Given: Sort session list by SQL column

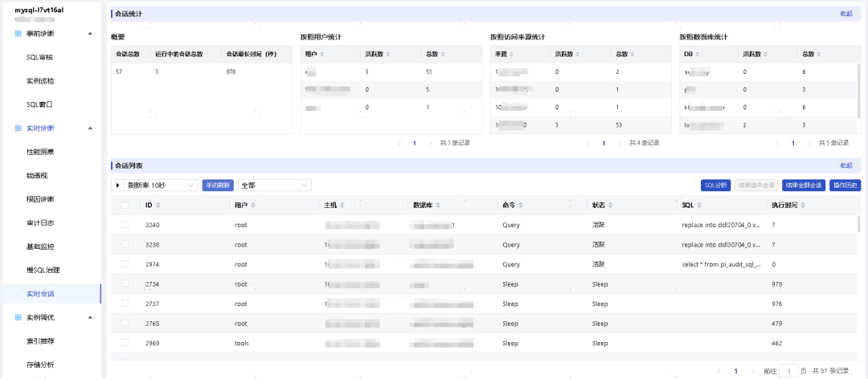Looking at the screenshot, I should pos(699,206).
